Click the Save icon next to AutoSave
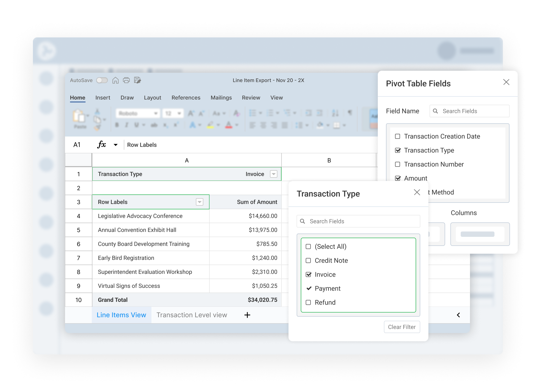Screen dimensions: 535x392 [137, 80]
